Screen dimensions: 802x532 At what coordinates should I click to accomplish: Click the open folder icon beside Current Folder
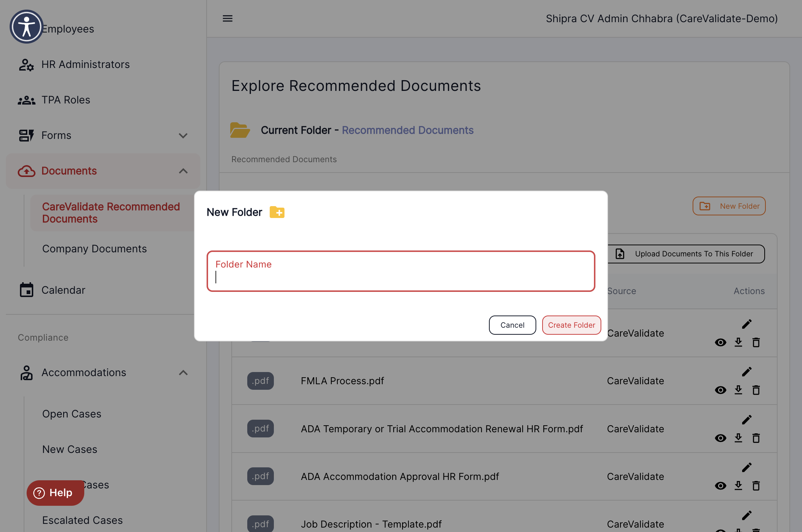(240, 130)
